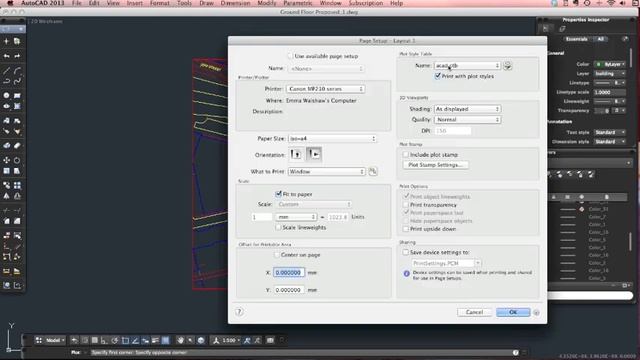Choose portrait orientation icon

[x=296, y=154]
